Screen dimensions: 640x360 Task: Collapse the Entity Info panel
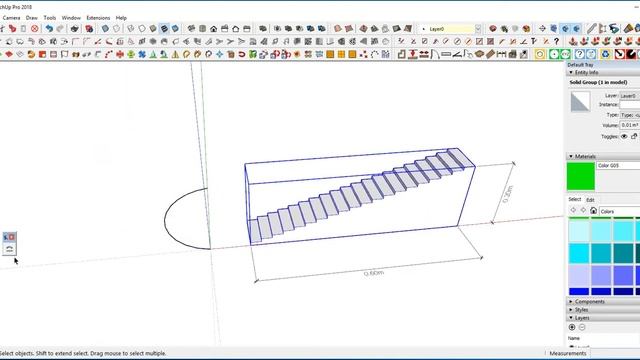(571, 72)
